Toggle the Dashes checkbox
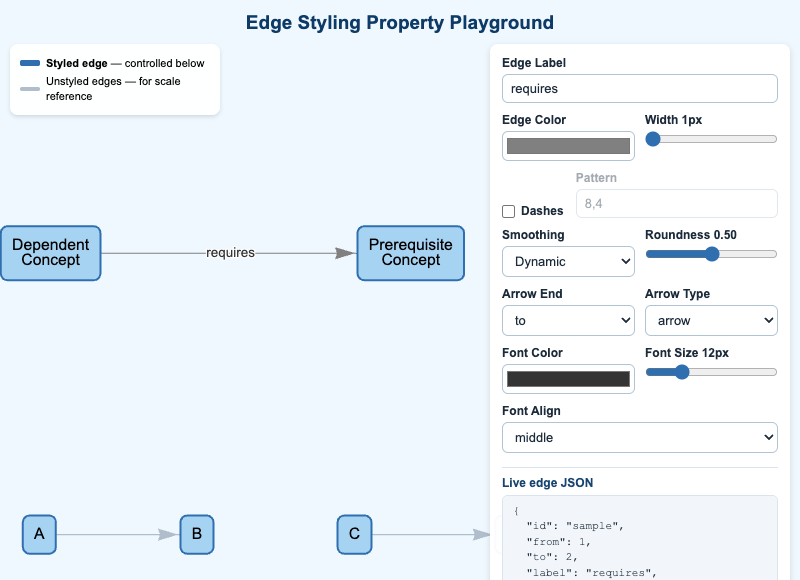Image resolution: width=800 pixels, height=580 pixels. pyautogui.click(x=508, y=211)
